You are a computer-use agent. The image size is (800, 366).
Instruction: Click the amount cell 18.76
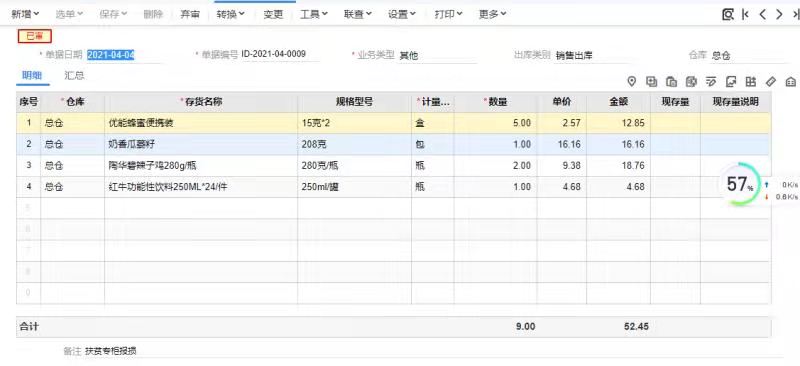pos(618,166)
